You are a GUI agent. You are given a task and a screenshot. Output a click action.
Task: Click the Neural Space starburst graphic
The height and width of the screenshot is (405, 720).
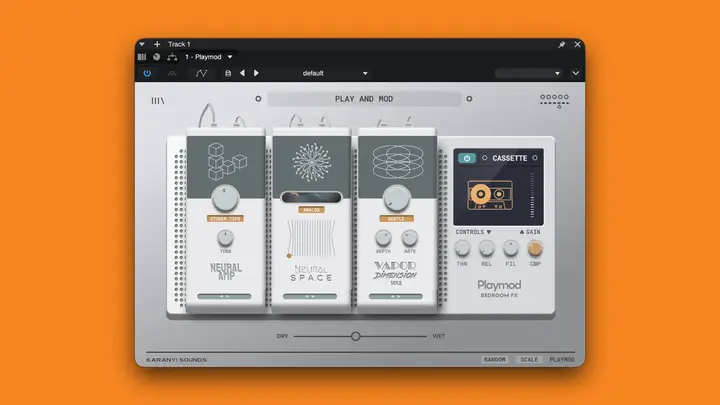(312, 162)
